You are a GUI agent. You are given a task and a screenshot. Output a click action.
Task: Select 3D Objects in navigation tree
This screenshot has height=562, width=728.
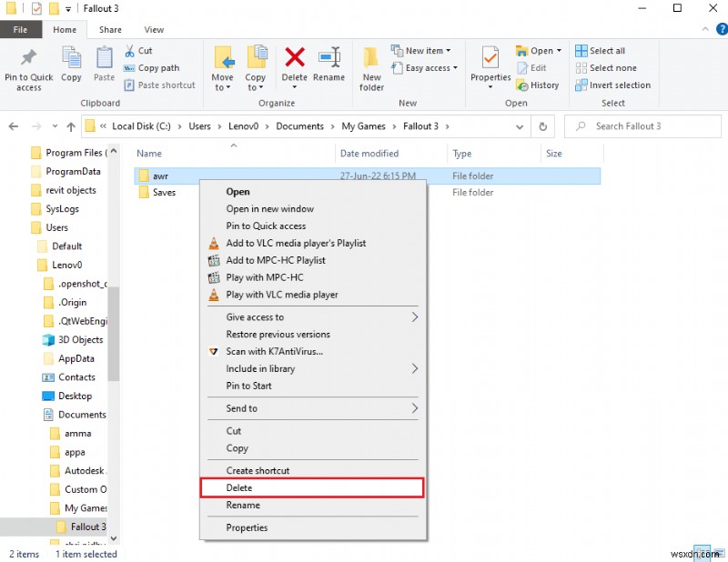[73, 340]
